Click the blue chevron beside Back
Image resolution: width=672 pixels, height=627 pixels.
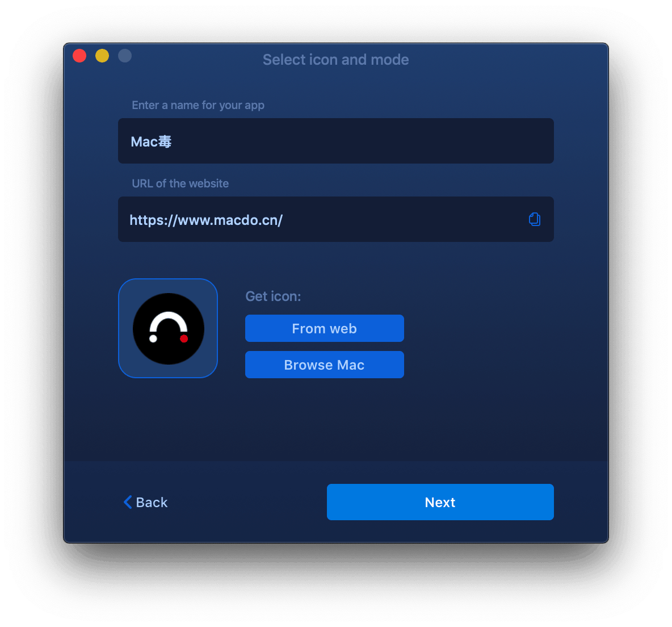click(x=128, y=502)
